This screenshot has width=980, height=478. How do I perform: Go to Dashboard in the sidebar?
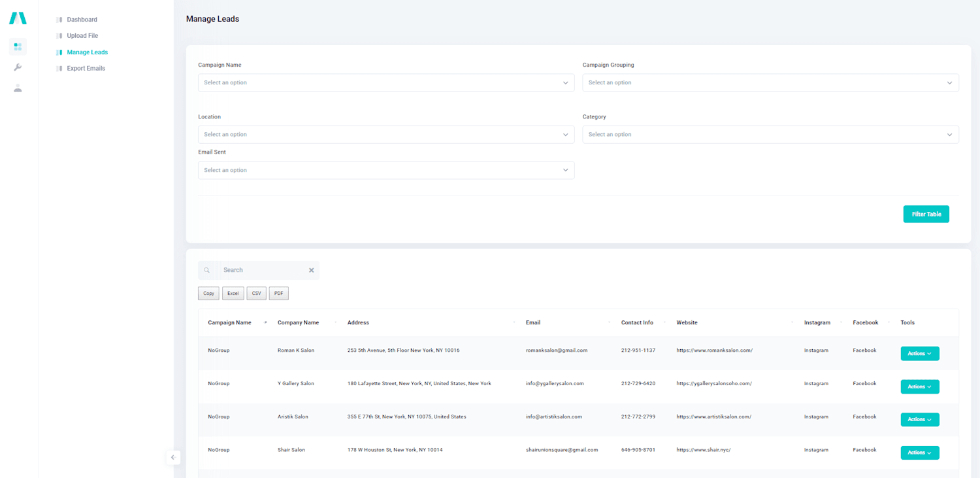[82, 20]
